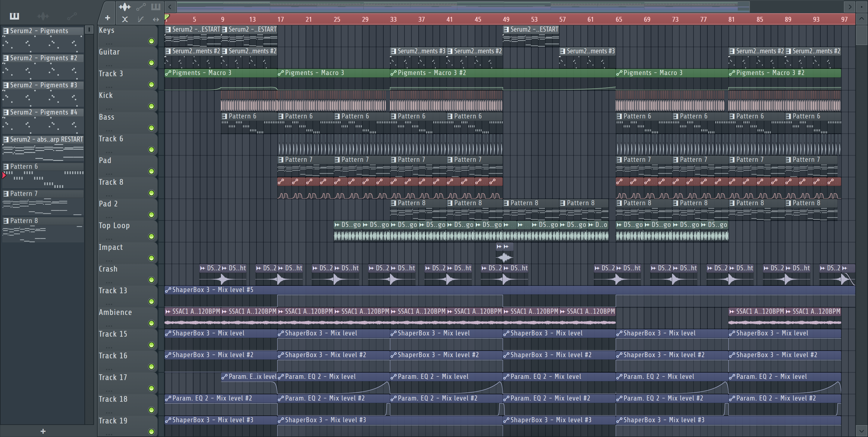Mute the Keys track
This screenshot has width=868, height=437.
[151, 41]
